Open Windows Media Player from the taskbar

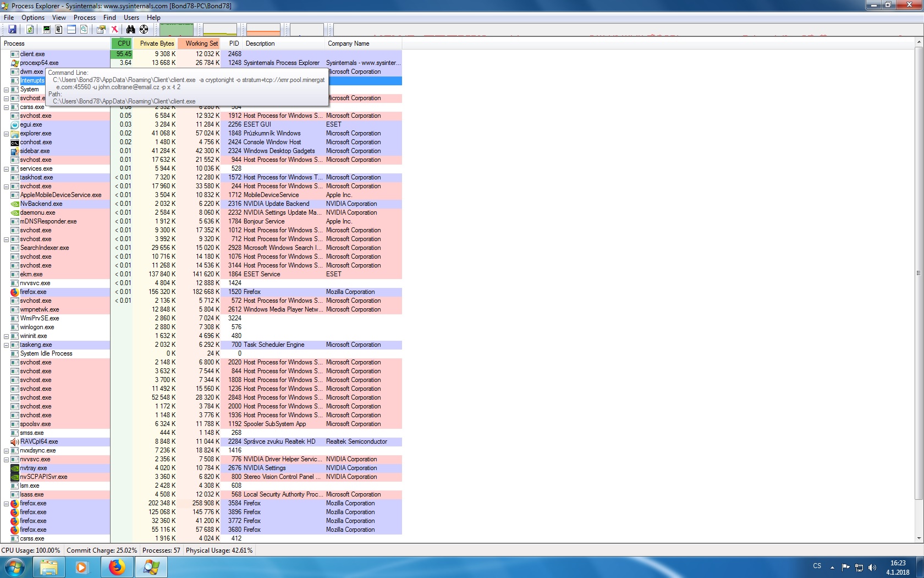(x=82, y=567)
